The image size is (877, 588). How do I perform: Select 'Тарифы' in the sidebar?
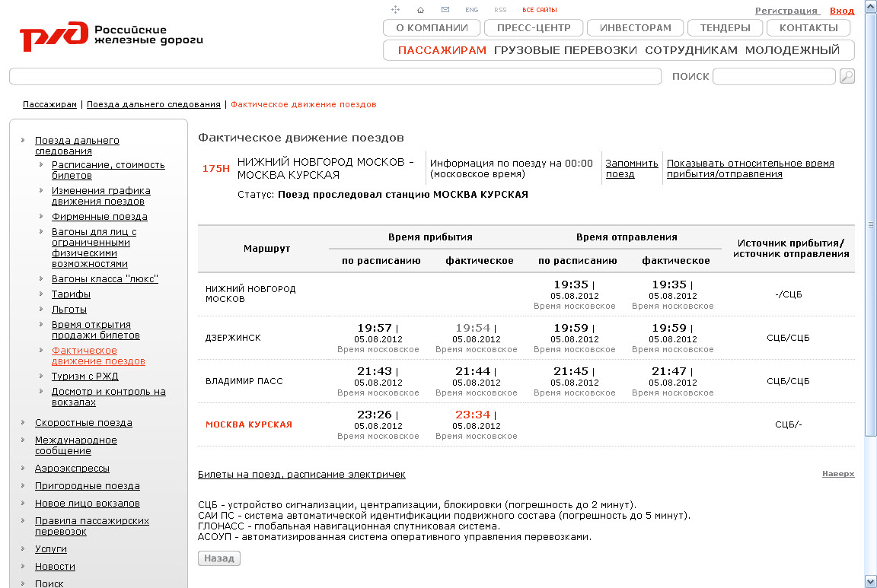tap(71, 294)
